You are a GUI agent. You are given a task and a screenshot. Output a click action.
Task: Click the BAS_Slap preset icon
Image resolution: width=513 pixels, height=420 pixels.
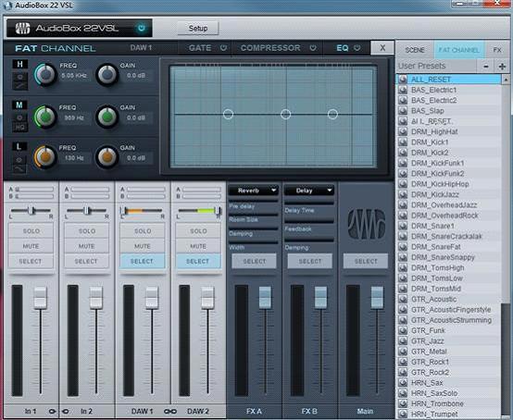coord(403,111)
